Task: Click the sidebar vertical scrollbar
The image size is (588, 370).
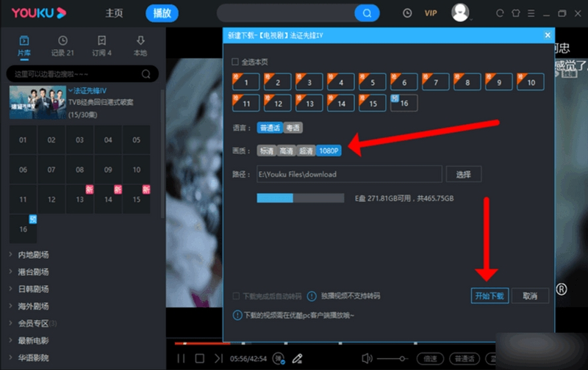Action: click(162, 153)
